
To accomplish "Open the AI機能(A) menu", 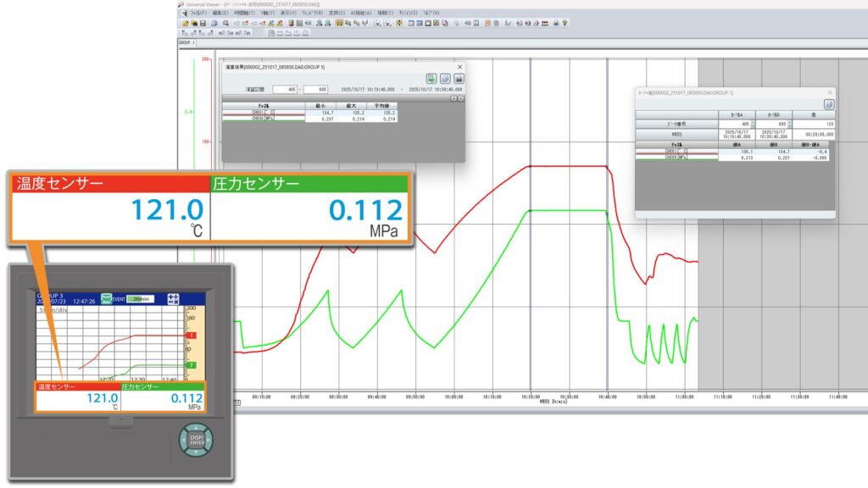I will click(x=361, y=13).
